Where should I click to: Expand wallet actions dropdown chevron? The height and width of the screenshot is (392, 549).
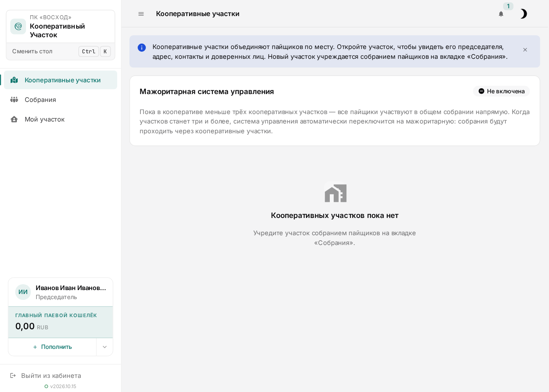pos(105,347)
